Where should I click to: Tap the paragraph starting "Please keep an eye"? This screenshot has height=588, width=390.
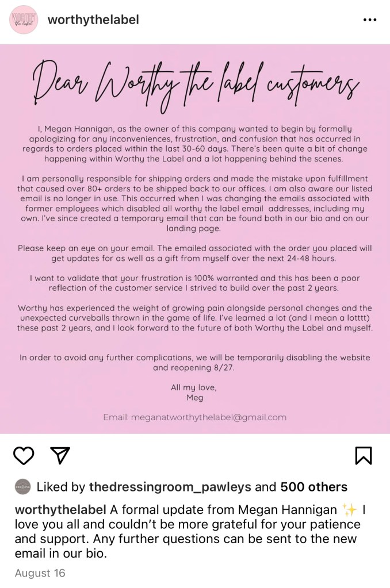coord(194,253)
